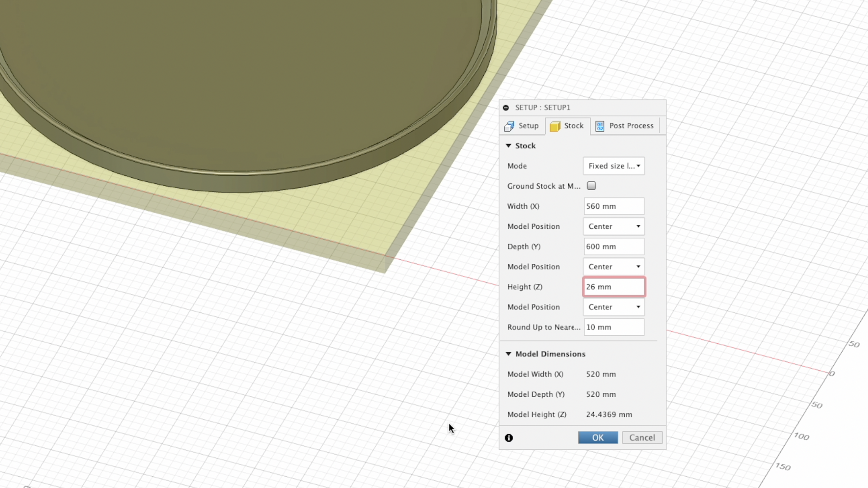Click OK to confirm setup settings
This screenshot has height=488, width=868.
click(598, 437)
